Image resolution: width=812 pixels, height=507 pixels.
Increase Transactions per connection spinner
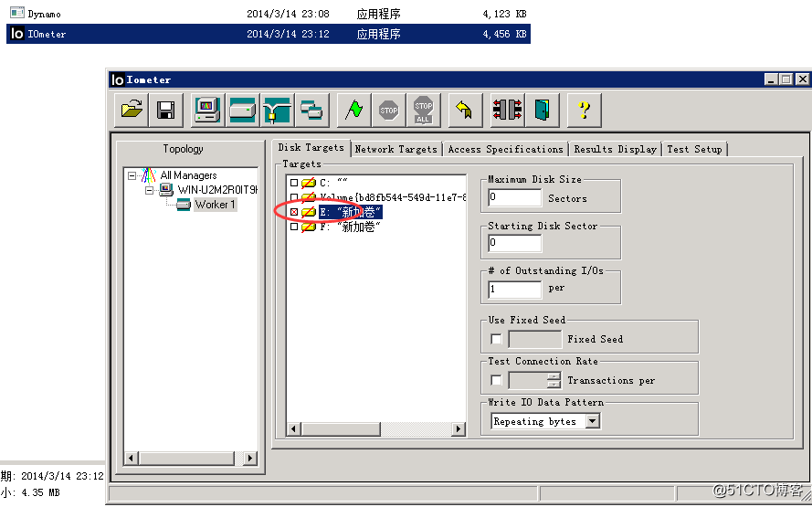[554, 376]
